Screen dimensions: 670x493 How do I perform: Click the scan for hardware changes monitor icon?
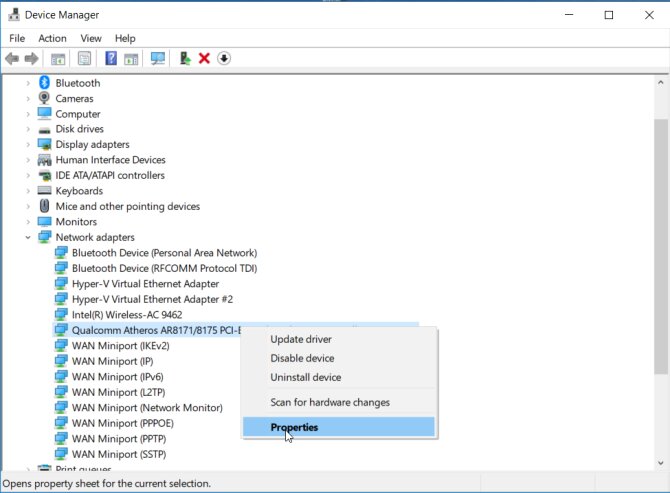tap(157, 58)
